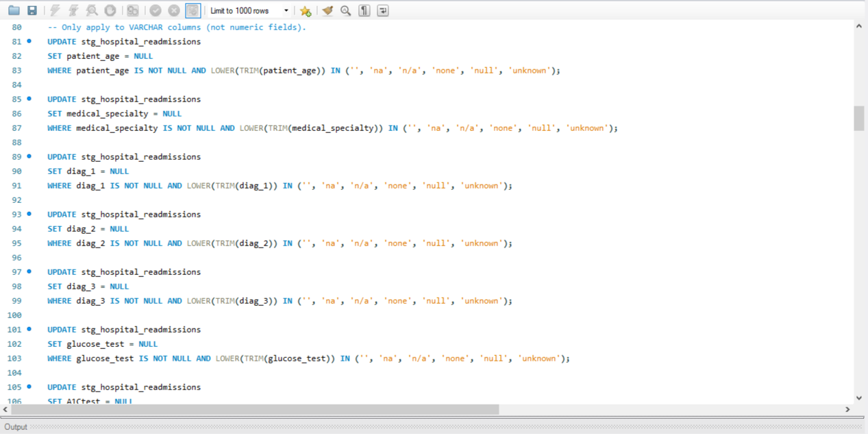Toggle the autocommit mode button

point(193,10)
